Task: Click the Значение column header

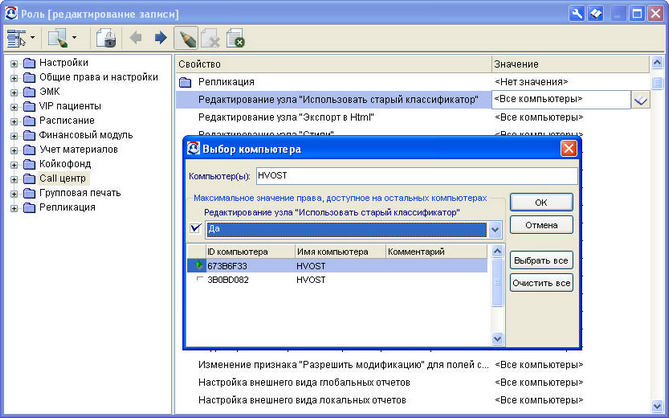Action: 570,64
